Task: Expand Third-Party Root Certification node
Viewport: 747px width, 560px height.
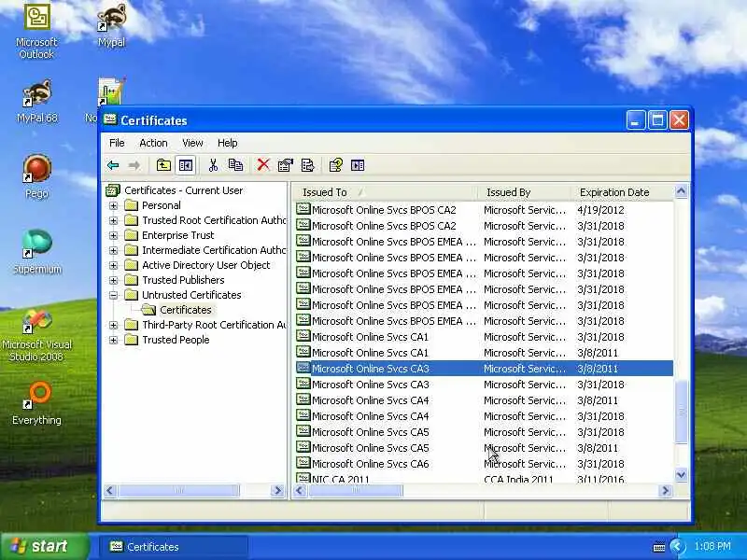Action: (113, 325)
